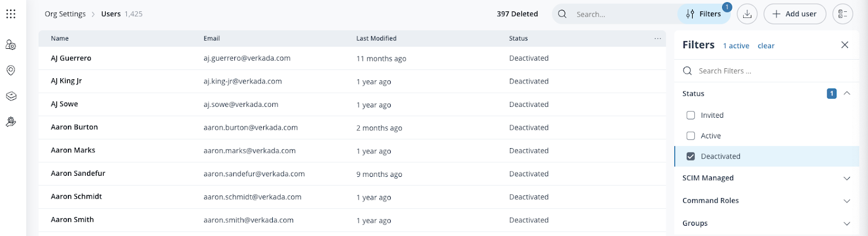
Task: Click the Add user button
Action: tap(794, 14)
